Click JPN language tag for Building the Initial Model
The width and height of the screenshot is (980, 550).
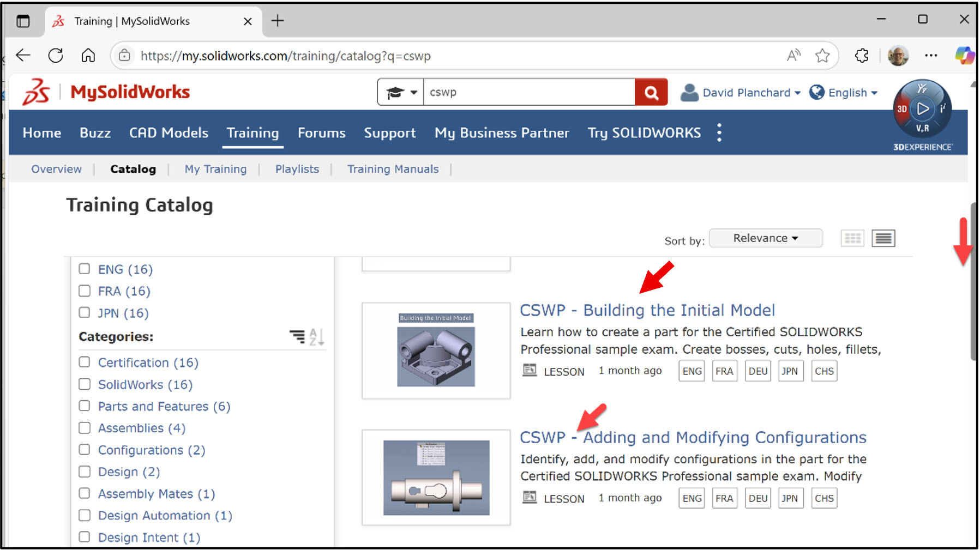(790, 371)
